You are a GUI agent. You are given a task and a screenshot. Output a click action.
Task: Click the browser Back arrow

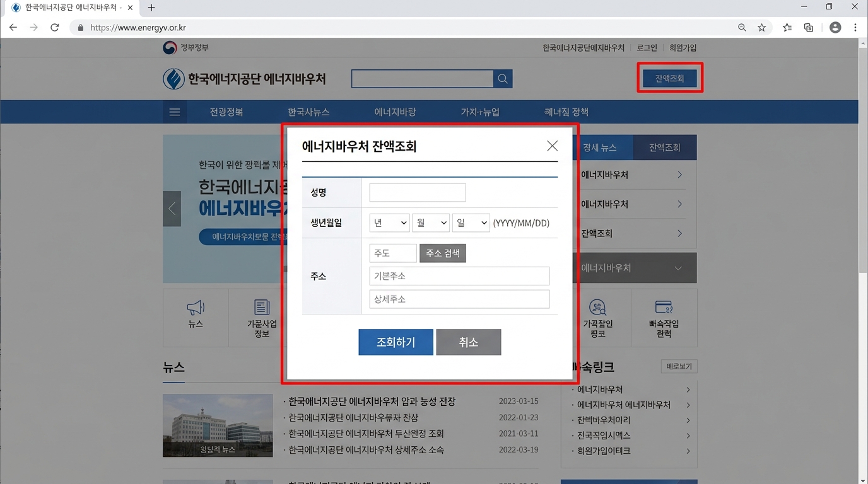[13, 28]
